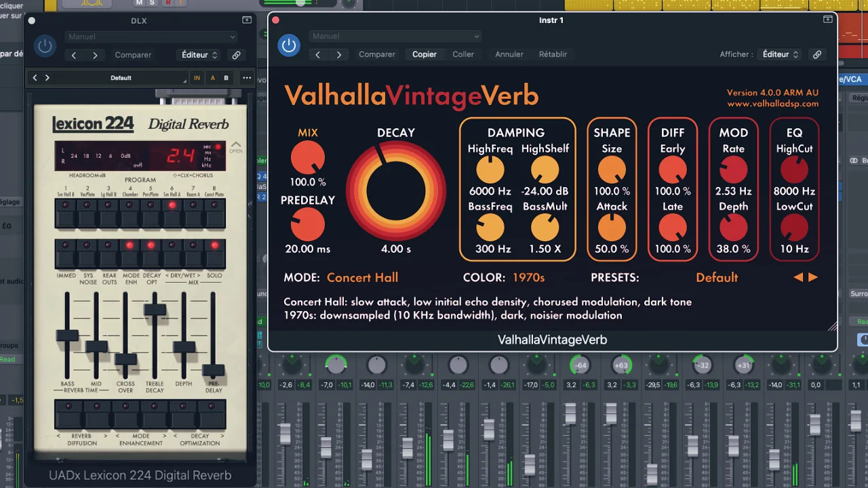Open more options via the ellipsis icon on preset bar
This screenshot has height=488, width=868.
[247, 77]
